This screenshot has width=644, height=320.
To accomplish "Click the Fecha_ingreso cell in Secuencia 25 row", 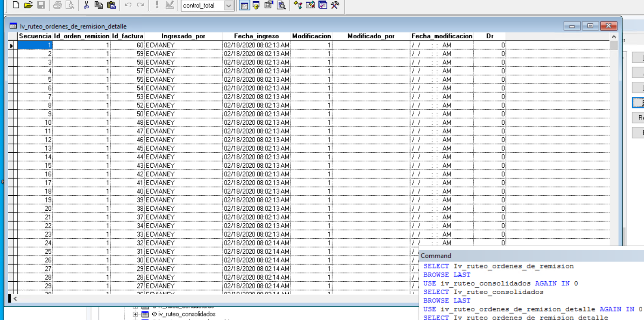I will [256, 252].
